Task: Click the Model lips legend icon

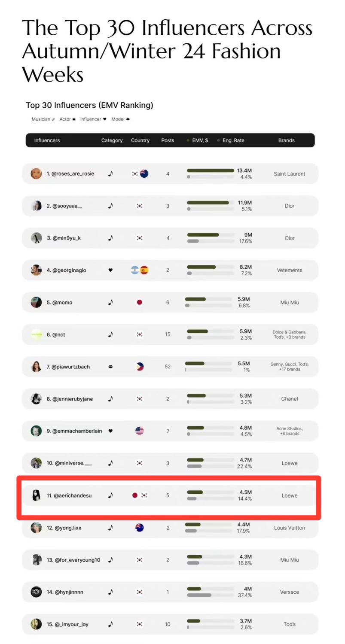Action: click(x=128, y=119)
